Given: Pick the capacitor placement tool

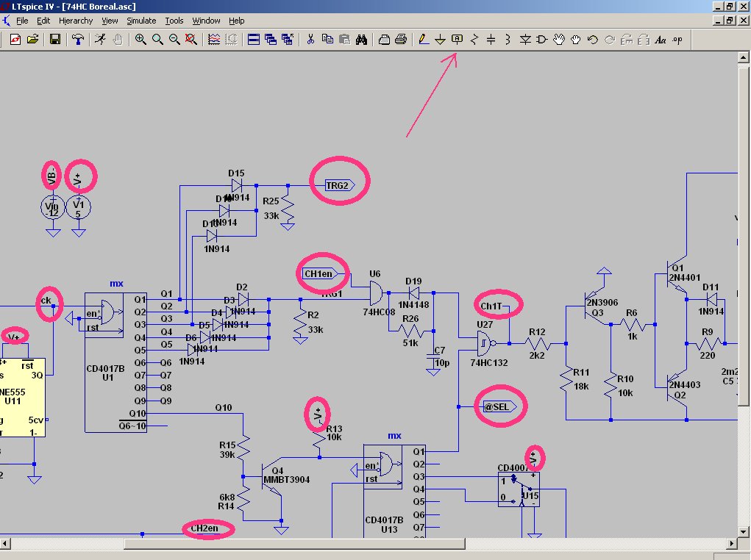Looking at the screenshot, I should [x=491, y=40].
